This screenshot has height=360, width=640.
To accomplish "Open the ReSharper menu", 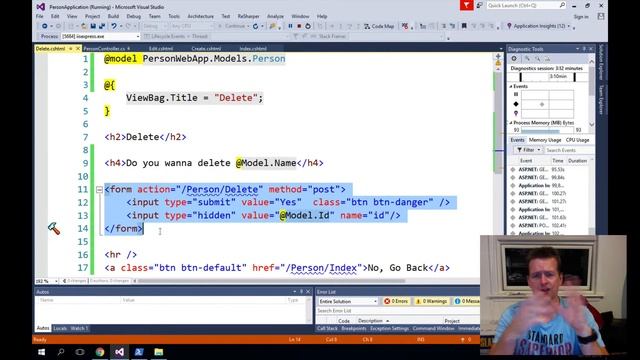I will (x=248, y=16).
